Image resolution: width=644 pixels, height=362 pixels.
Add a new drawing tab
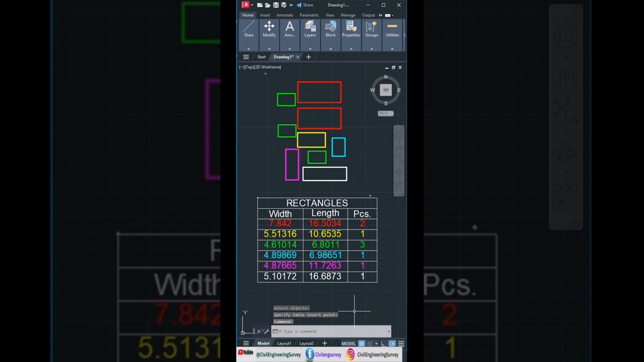[x=308, y=57]
